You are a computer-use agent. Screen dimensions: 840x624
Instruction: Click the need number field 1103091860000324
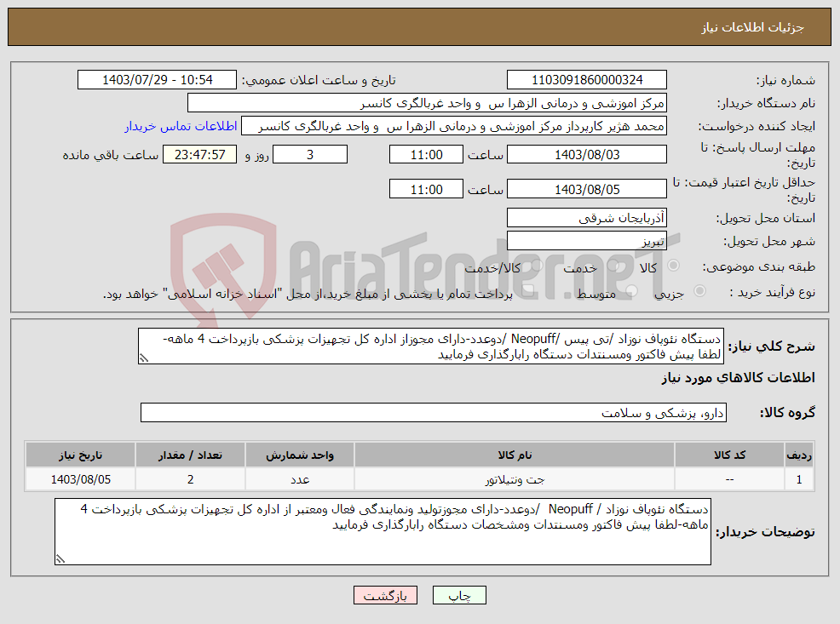tap(587, 80)
